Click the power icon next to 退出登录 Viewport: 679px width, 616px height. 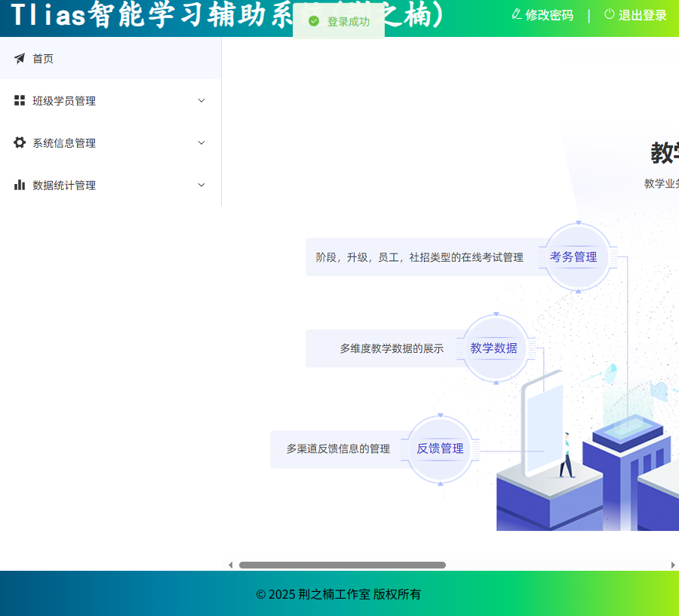point(610,14)
